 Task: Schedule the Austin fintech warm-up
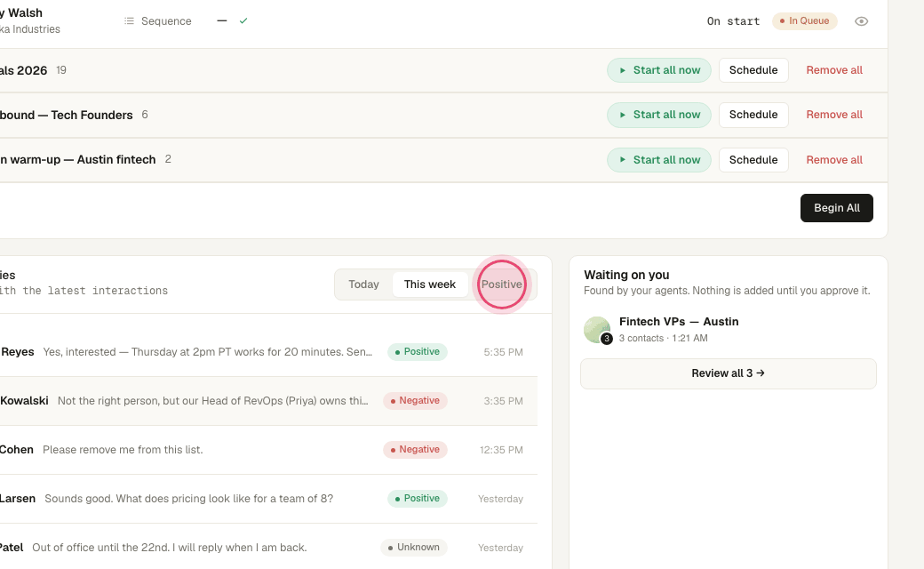753,160
